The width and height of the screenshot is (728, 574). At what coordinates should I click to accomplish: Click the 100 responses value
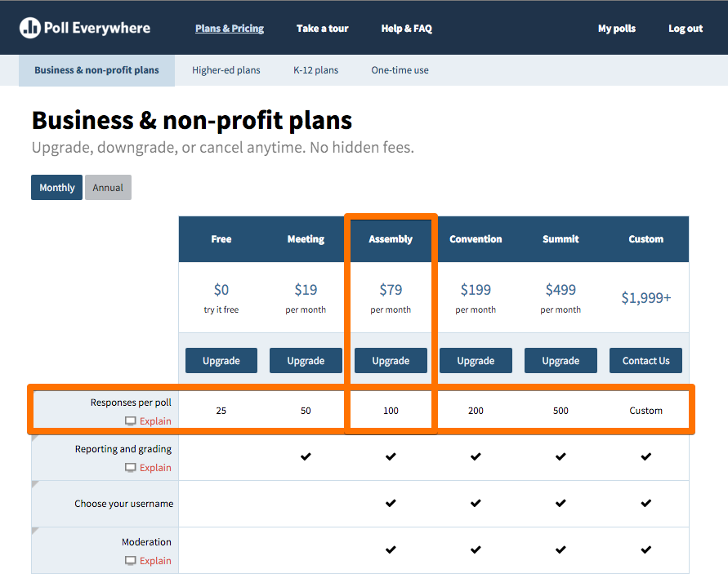click(391, 411)
